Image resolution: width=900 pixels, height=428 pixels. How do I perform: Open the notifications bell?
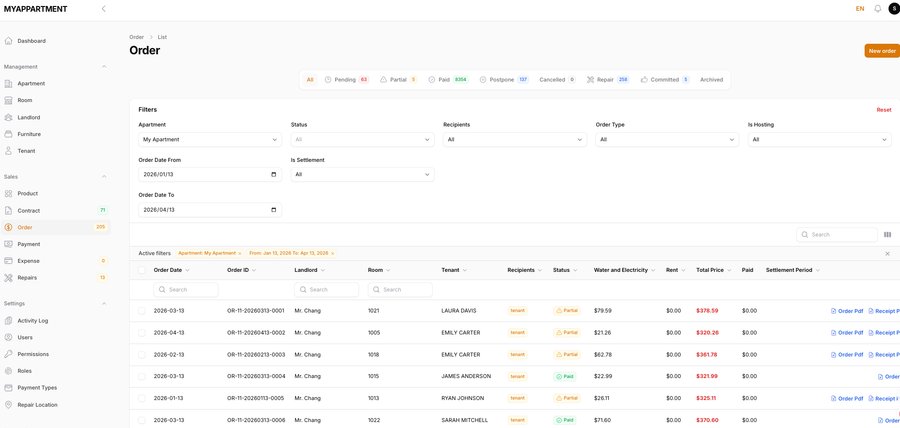coord(878,9)
